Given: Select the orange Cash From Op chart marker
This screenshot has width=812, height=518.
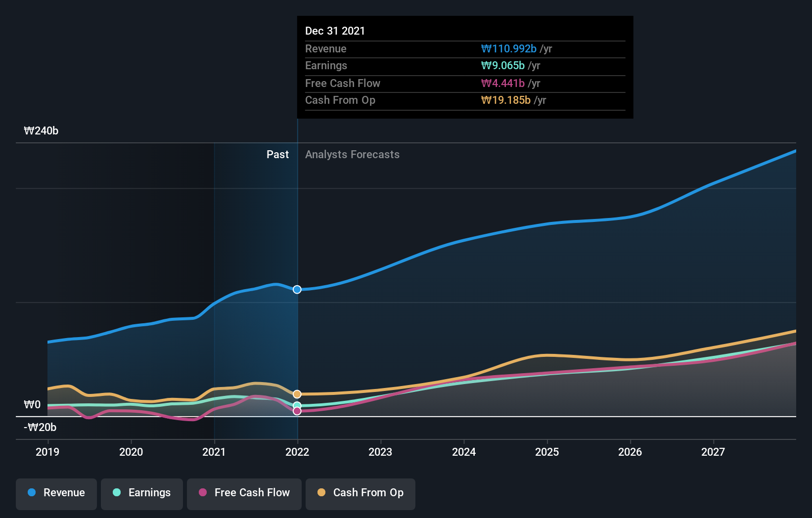Looking at the screenshot, I should [x=297, y=394].
